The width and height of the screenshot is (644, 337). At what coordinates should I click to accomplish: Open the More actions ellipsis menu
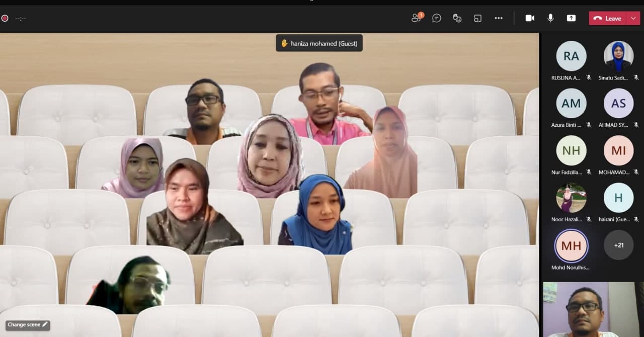(499, 18)
